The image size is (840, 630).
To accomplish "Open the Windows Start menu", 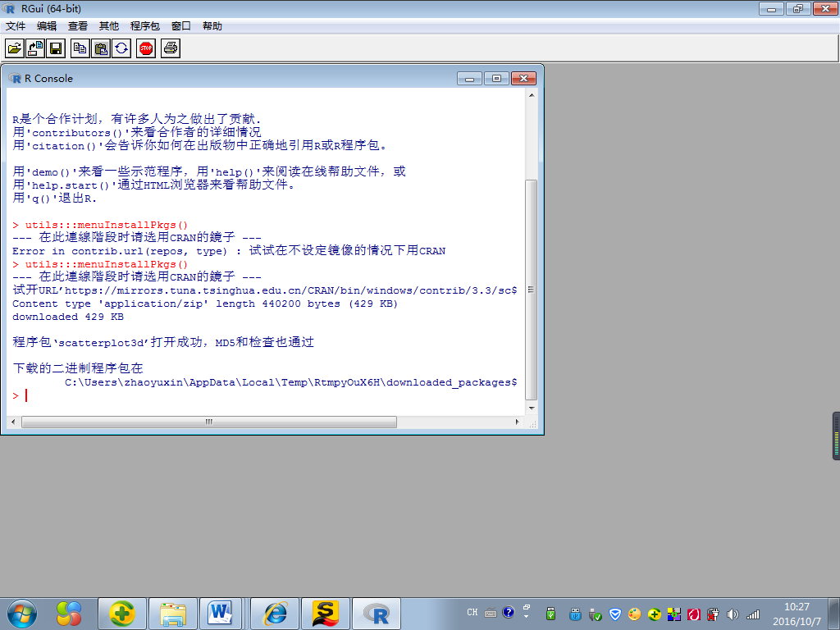I will coord(22,614).
